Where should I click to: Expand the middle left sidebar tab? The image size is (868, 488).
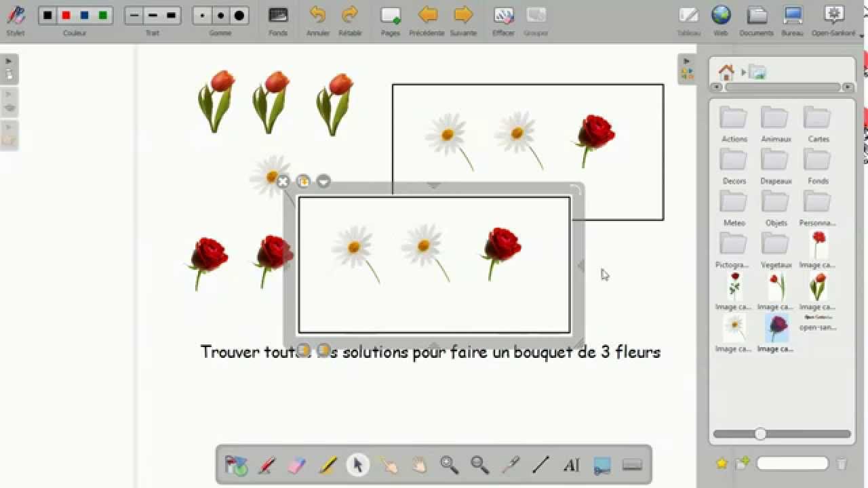click(x=9, y=102)
